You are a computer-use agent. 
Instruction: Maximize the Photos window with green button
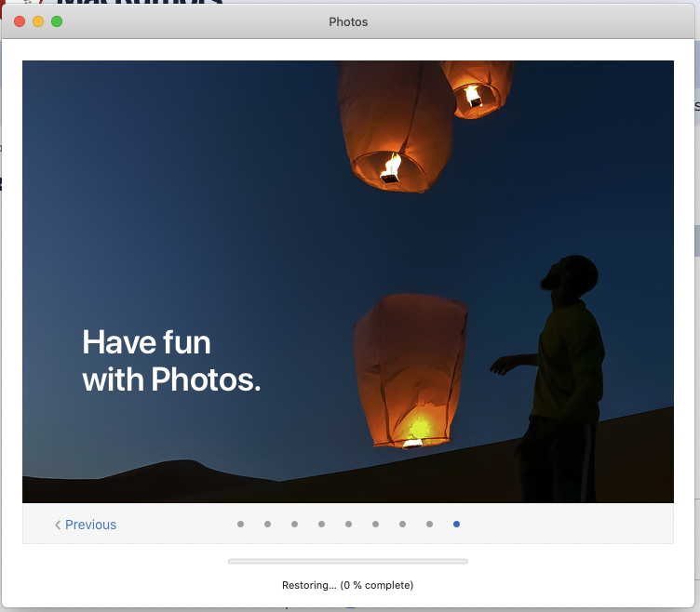pyautogui.click(x=57, y=21)
